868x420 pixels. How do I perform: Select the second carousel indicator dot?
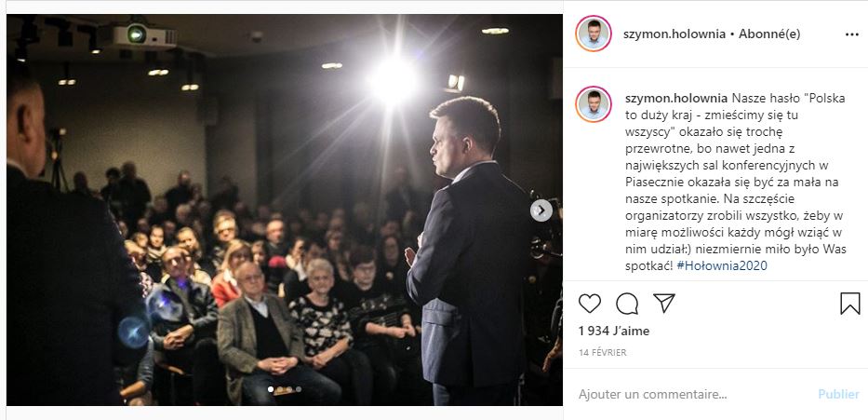coord(280,389)
